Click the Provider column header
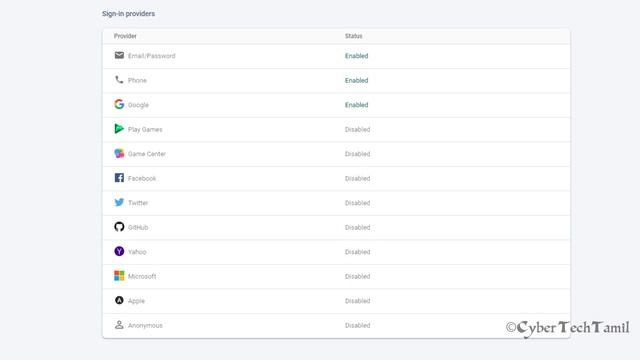This screenshot has width=640, height=360. click(x=125, y=36)
